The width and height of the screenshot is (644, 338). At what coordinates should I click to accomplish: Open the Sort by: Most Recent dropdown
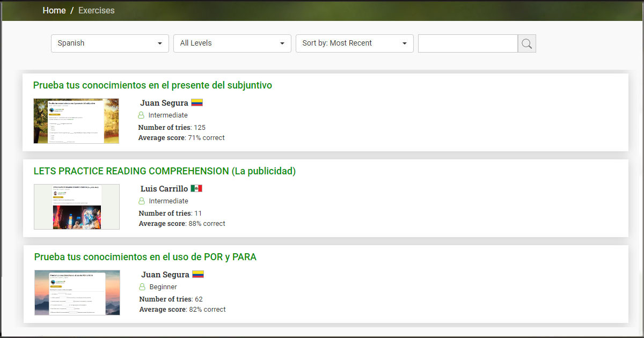(354, 43)
